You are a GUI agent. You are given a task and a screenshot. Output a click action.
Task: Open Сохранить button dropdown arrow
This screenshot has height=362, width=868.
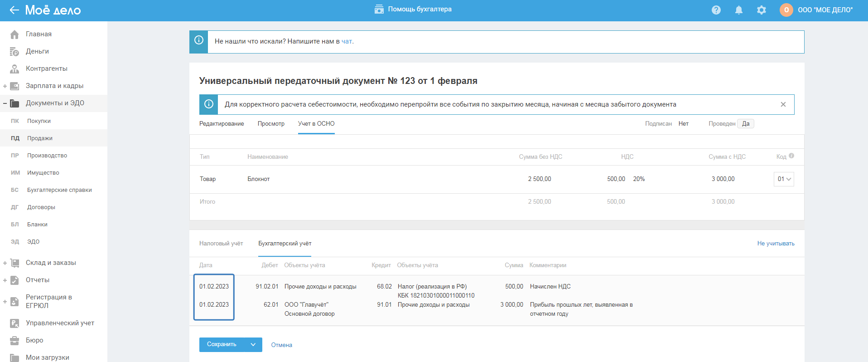tap(253, 345)
